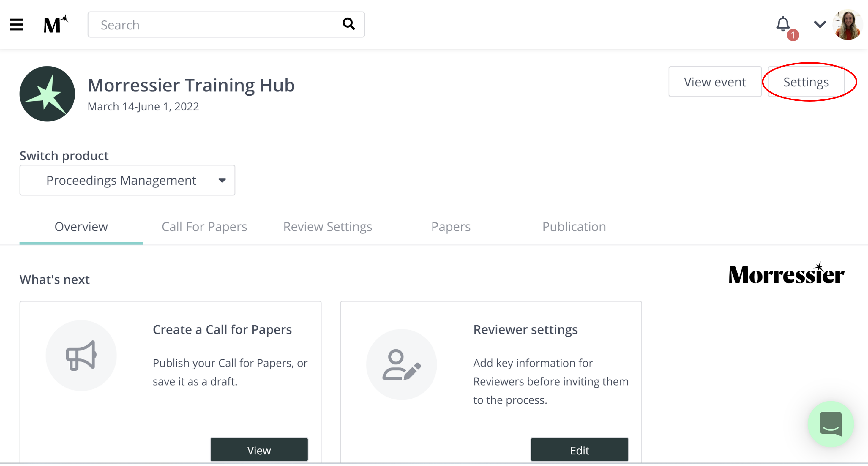Click the Morressier wordmark logo
Image resolution: width=868 pixels, height=466 pixels.
[x=786, y=273]
